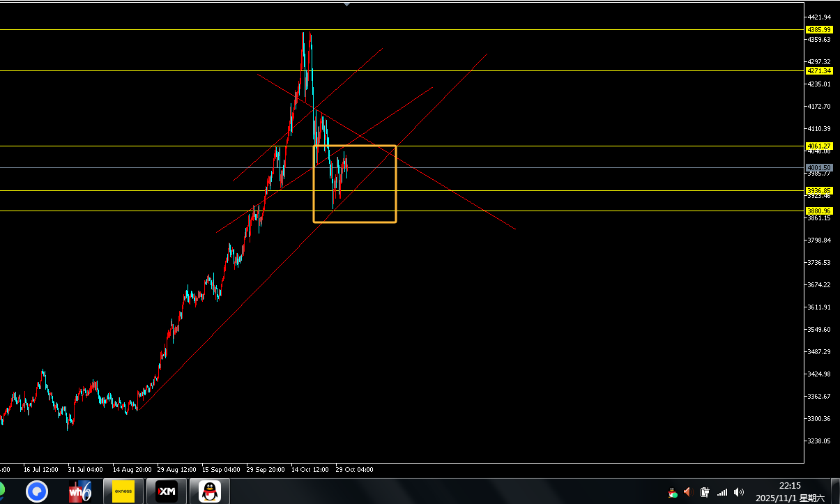The height and width of the screenshot is (504, 840).
Task: Open the Exness app in taskbar
Action: click(123, 491)
